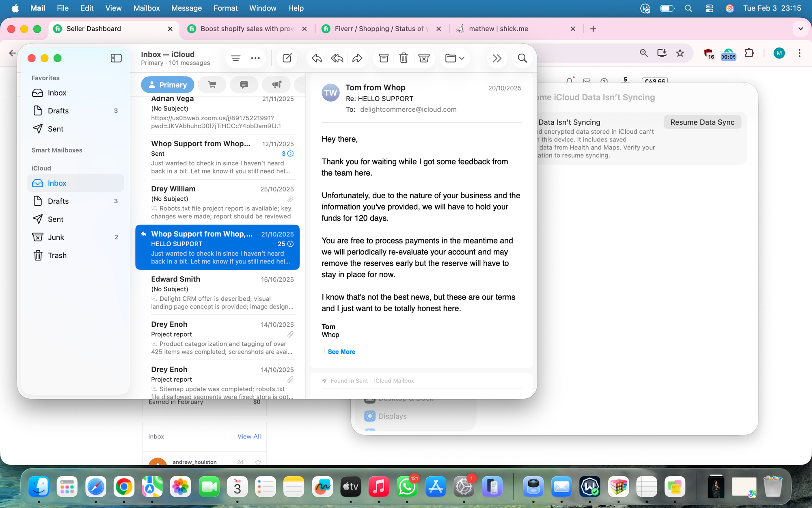The width and height of the screenshot is (812, 508).
Task: Open WhatsApp from the Dock
Action: tap(407, 487)
